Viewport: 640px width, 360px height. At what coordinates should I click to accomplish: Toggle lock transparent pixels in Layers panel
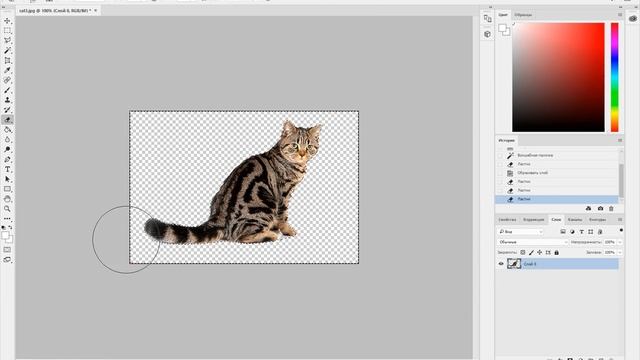click(x=522, y=253)
